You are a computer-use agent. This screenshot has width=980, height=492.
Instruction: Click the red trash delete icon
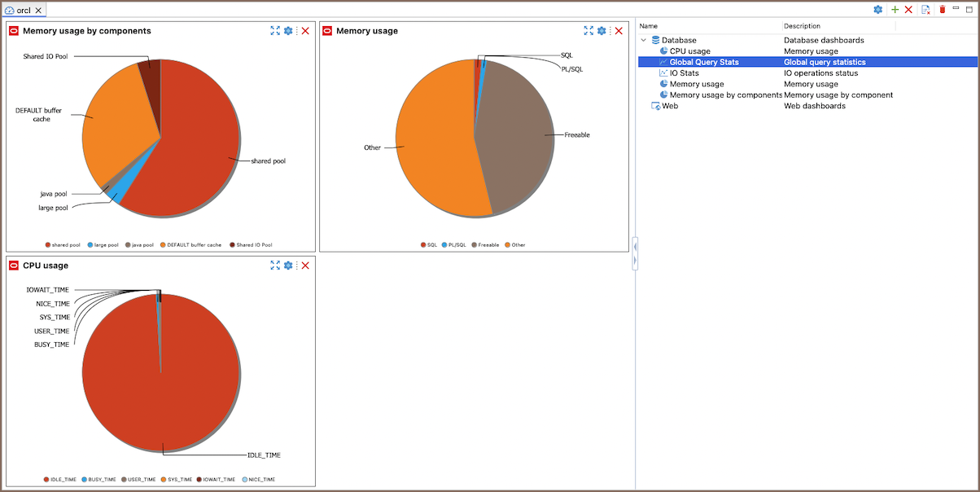pos(943,10)
